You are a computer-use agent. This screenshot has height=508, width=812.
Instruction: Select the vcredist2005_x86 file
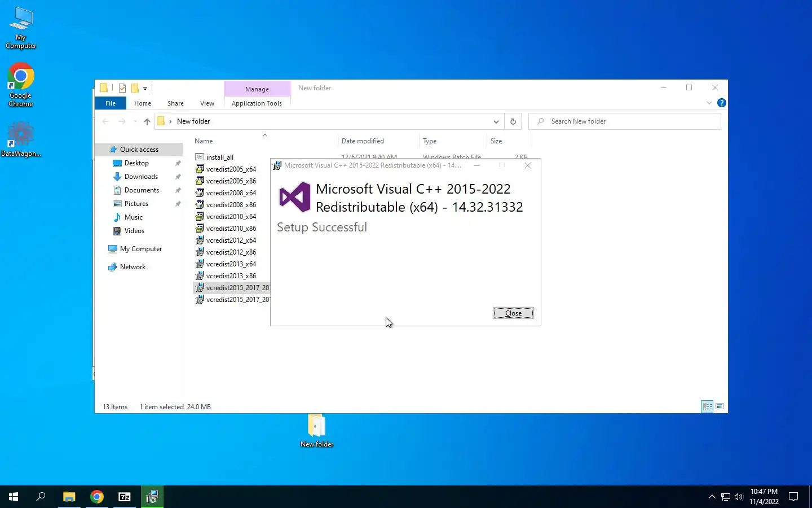point(231,181)
